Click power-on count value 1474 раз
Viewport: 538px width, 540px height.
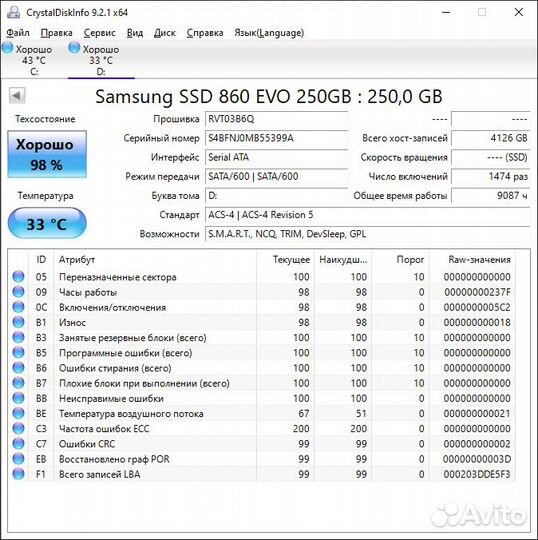coord(490,177)
